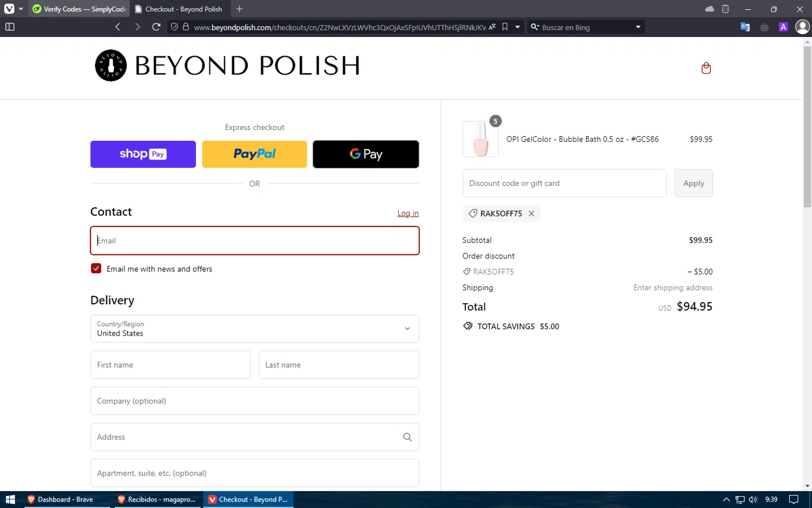Select the Checkout Vivaldi taskbar button

(248, 499)
